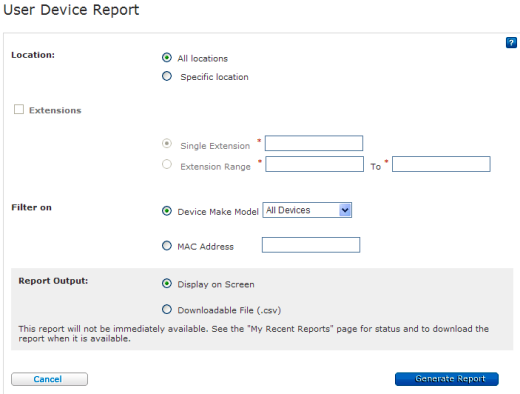Select the Extension Range radio button
The height and width of the screenshot is (394, 520).
[167, 164]
